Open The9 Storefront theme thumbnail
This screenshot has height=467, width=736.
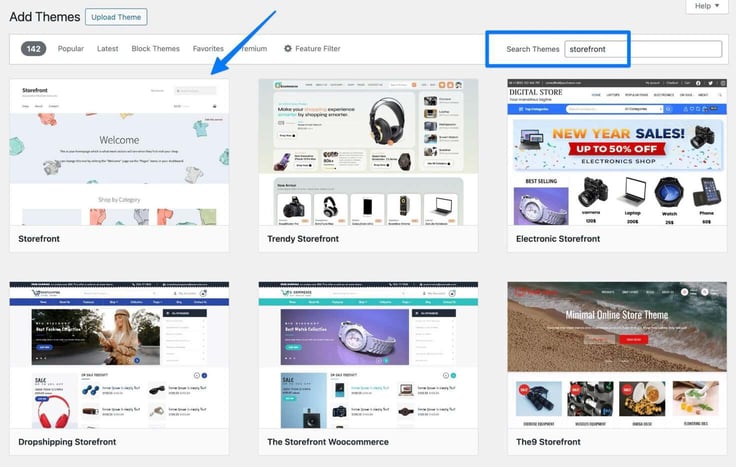[617, 355]
